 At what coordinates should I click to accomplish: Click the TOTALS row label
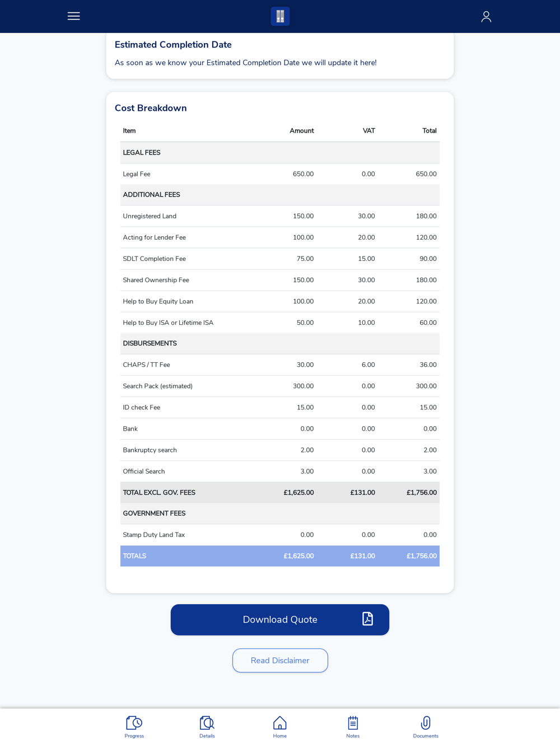(x=134, y=556)
